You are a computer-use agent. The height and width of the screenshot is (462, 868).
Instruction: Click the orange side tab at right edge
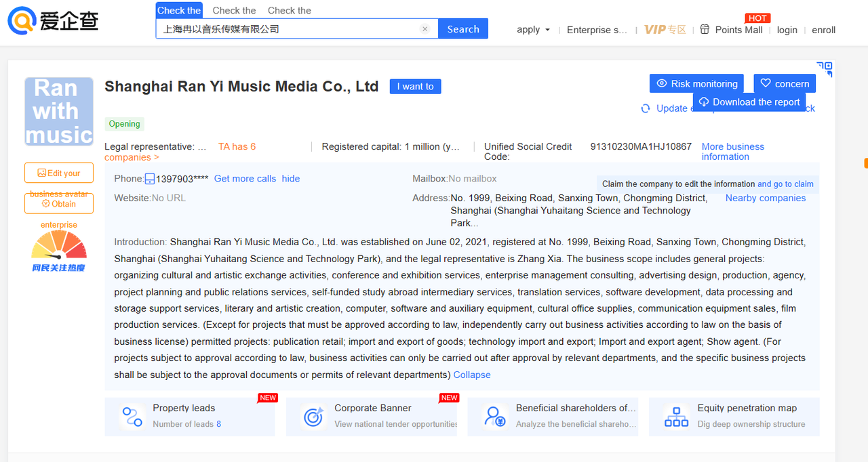click(x=865, y=163)
